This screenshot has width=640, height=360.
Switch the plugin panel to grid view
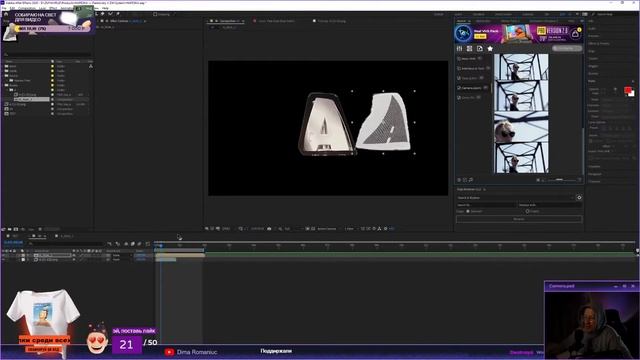470,49
